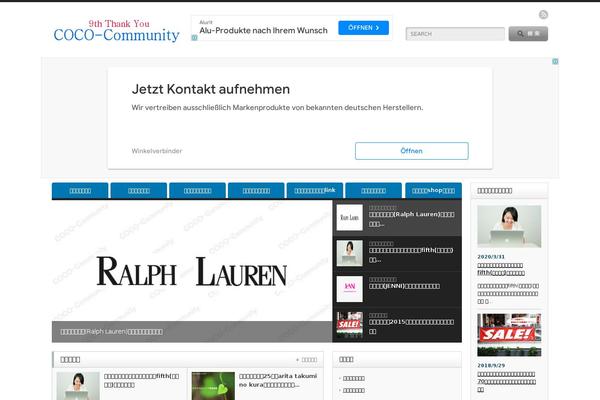
Task: Open the green leaf article thumbnail
Action: click(x=213, y=386)
